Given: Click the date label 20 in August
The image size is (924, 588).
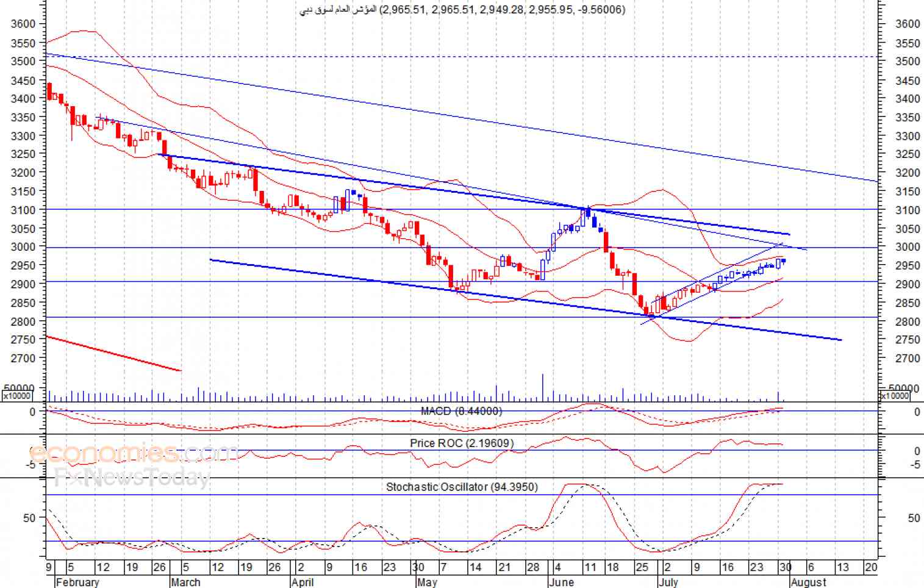Looking at the screenshot, I should pyautogui.click(x=871, y=567).
